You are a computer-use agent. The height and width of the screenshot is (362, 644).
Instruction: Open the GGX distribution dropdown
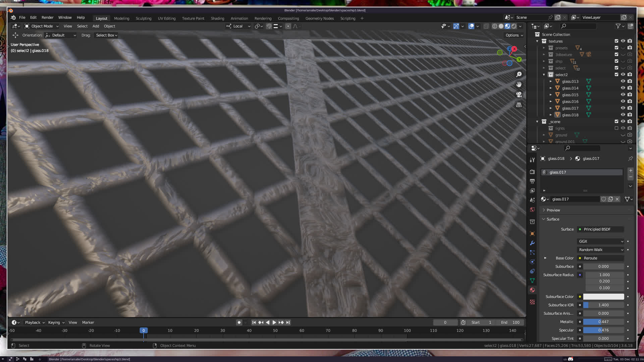click(x=600, y=241)
